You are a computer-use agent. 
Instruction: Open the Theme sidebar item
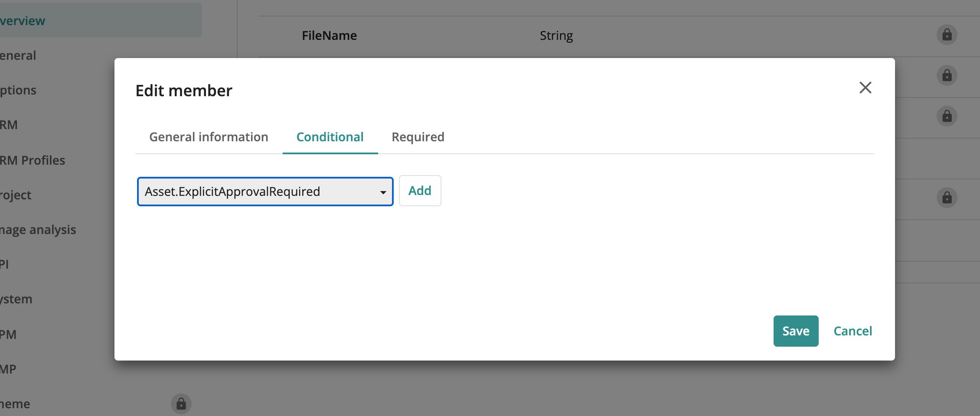point(15,404)
